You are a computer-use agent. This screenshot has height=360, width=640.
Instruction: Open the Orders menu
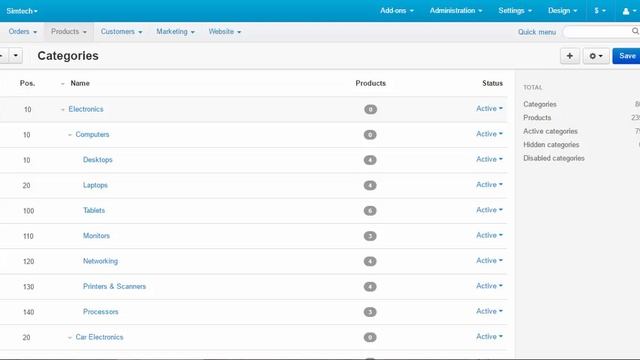(22, 31)
